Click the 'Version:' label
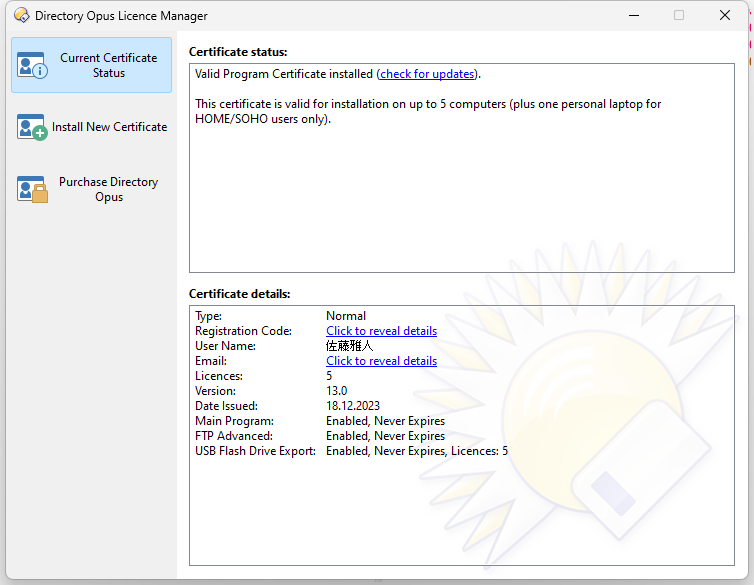Viewport: 754px width, 585px height. point(215,391)
